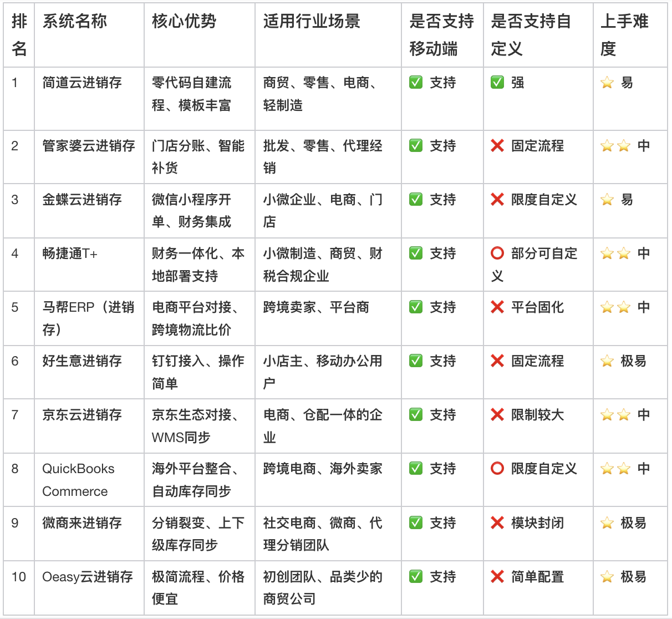Select the 畅捷通T+ system name cell
672x619 pixels.
pos(89,265)
